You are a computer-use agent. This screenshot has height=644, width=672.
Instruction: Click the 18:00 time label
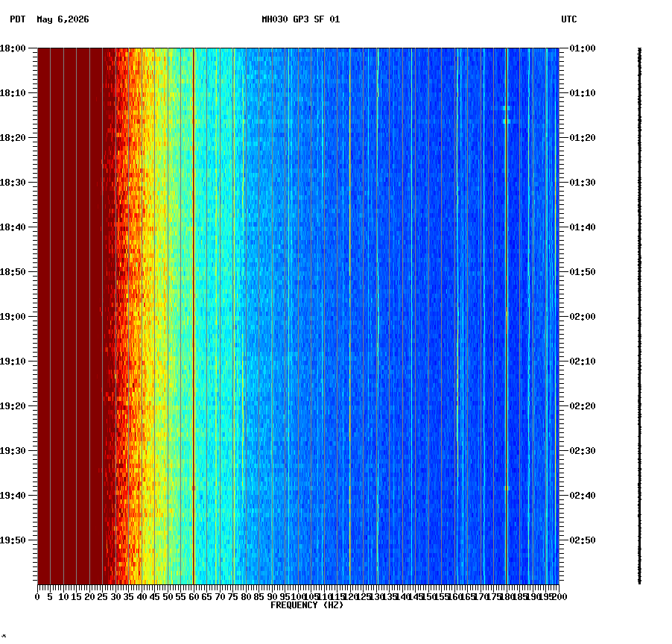(x=13, y=48)
